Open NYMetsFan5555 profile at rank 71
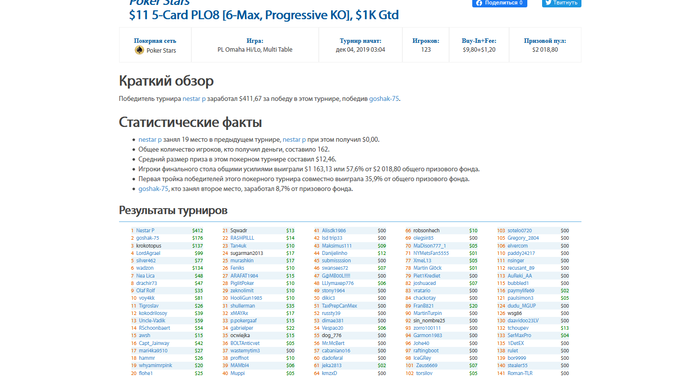The height and width of the screenshot is (376, 700). (431, 253)
